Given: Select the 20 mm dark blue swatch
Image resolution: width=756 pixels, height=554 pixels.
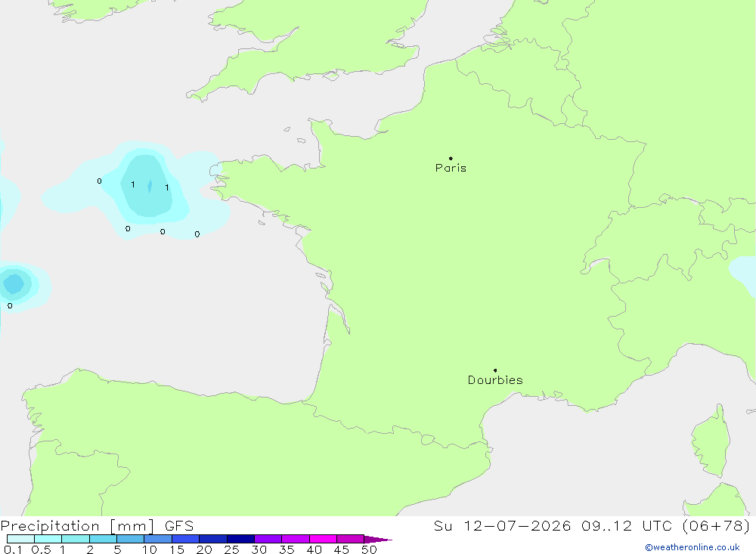Looking at the screenshot, I should coord(212,539).
